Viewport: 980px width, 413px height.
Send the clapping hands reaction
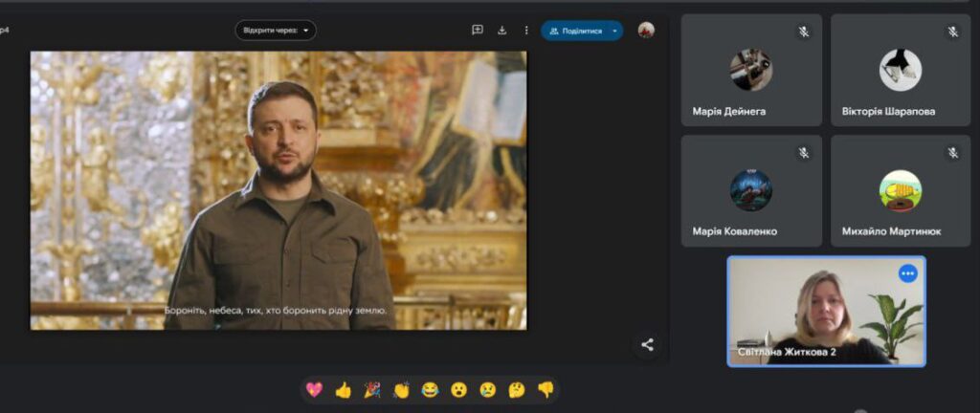[x=401, y=390]
